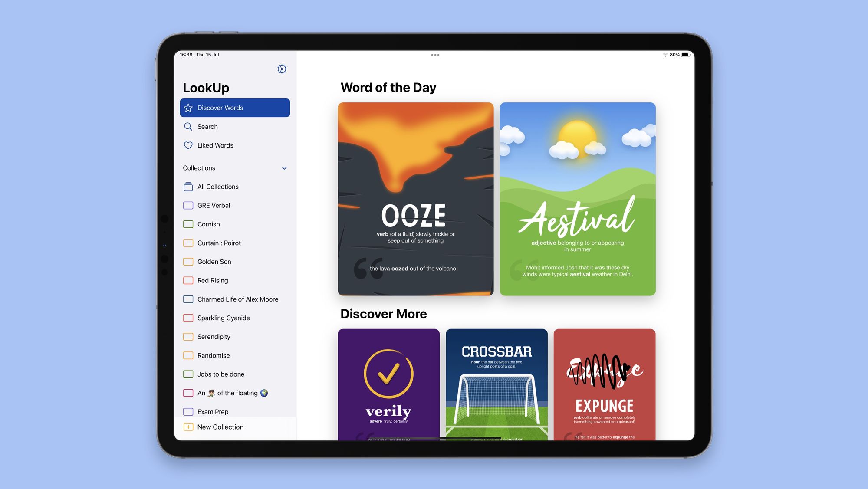Toggle Cornish collection checkbox
This screenshot has width=868, height=489.
[188, 224]
